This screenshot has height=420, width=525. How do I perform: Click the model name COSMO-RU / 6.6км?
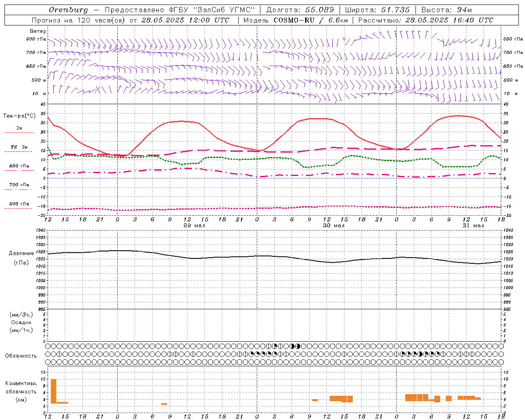(x=310, y=20)
